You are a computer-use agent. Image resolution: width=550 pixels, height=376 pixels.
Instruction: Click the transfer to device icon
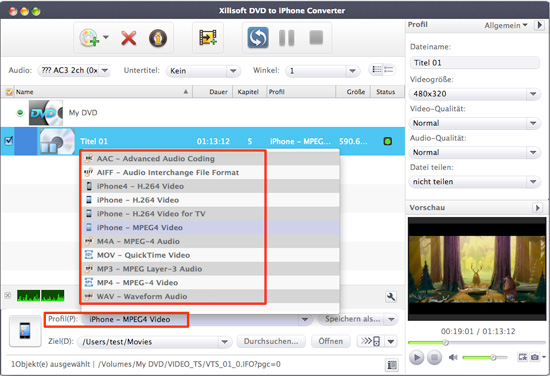371,341
